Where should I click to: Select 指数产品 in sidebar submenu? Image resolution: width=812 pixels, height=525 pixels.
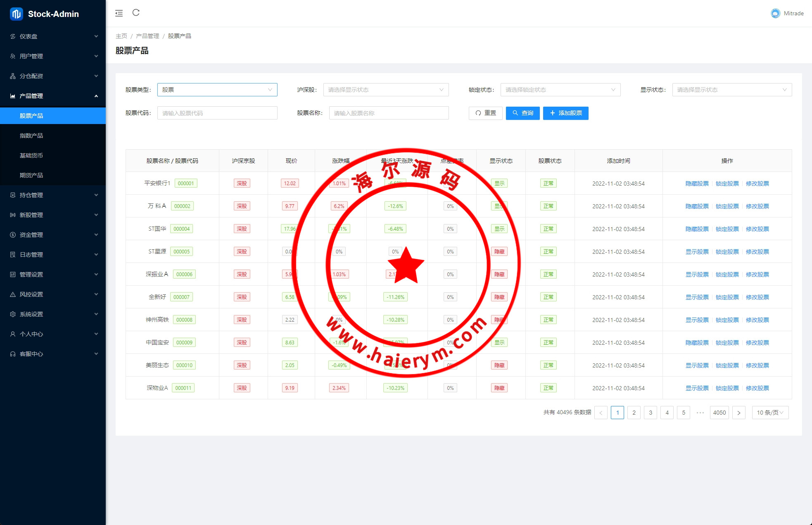tap(31, 136)
